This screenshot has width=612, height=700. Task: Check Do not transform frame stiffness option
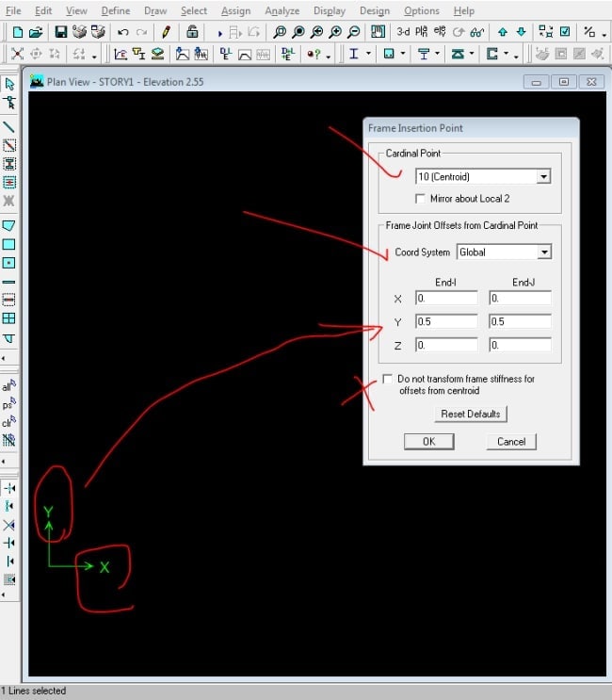tap(388, 379)
